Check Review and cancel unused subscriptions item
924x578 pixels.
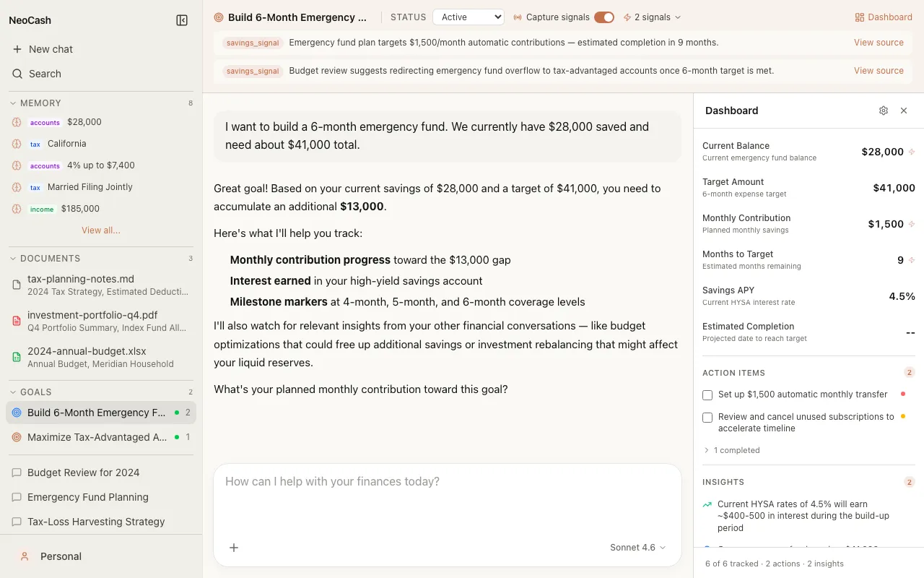707,418
